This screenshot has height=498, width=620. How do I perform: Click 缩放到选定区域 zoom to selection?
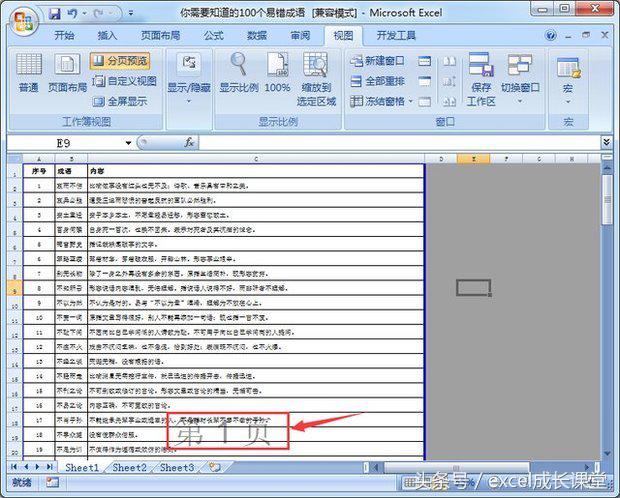pyautogui.click(x=316, y=79)
